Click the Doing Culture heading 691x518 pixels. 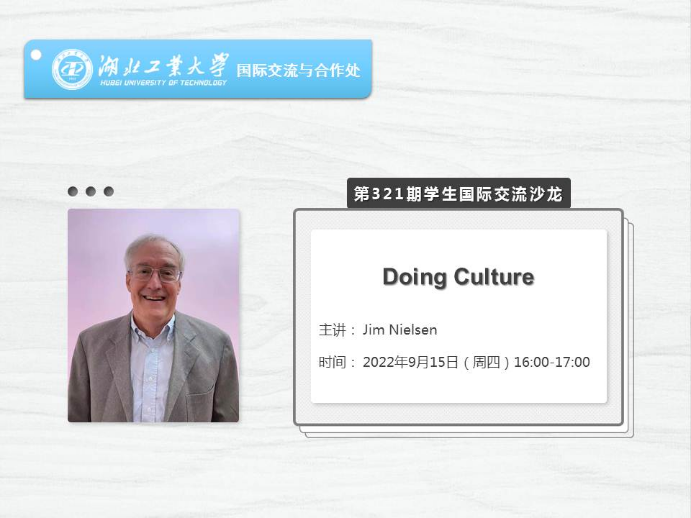pos(458,277)
